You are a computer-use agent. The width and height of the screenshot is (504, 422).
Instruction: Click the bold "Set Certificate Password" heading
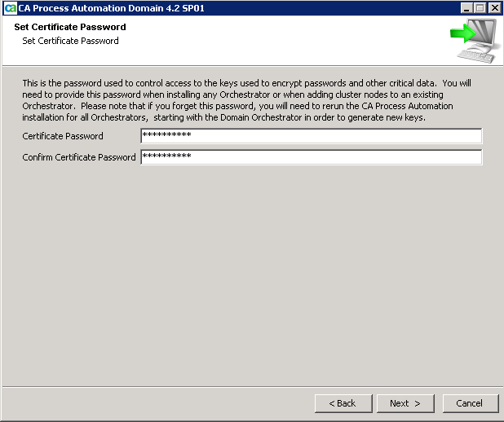point(70,28)
